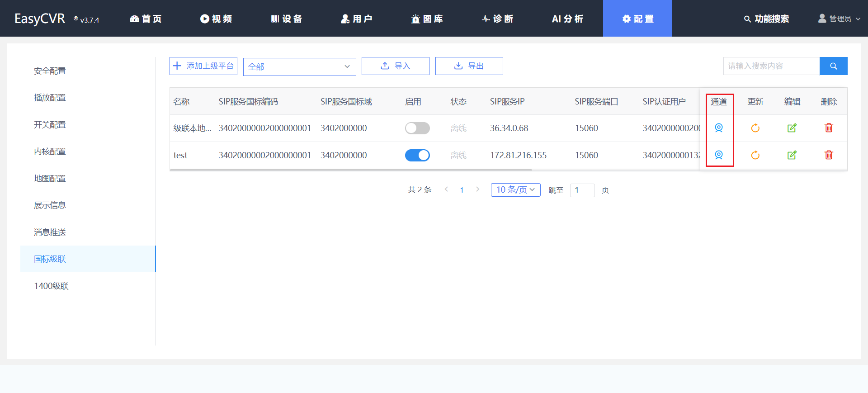Click the blue search magnifier button
The image size is (868, 393).
point(833,66)
